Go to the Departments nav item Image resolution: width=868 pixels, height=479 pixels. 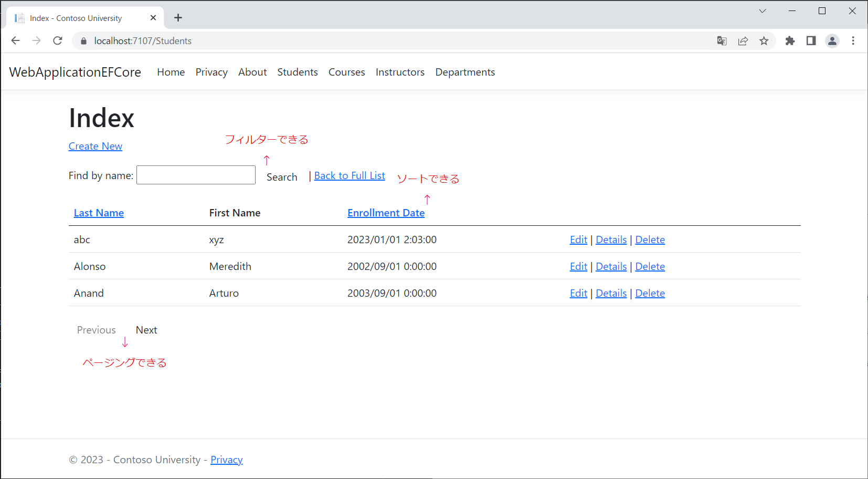click(x=464, y=72)
